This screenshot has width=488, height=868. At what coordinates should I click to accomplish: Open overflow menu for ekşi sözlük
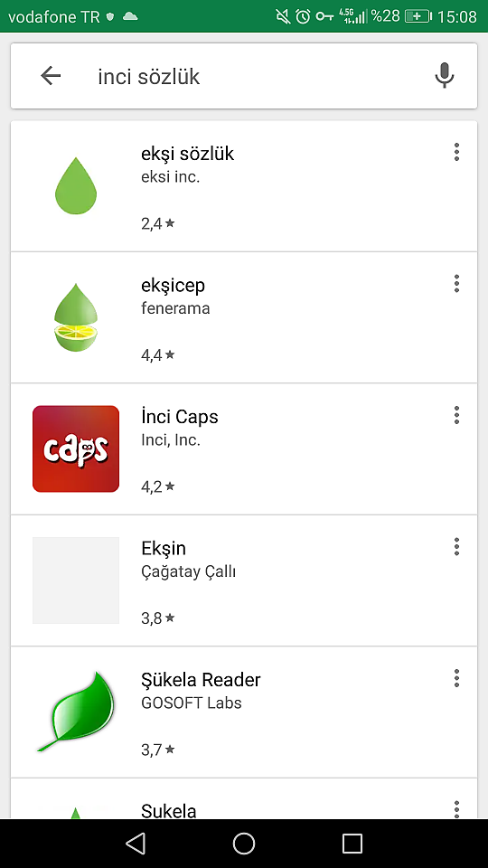pyautogui.click(x=456, y=152)
